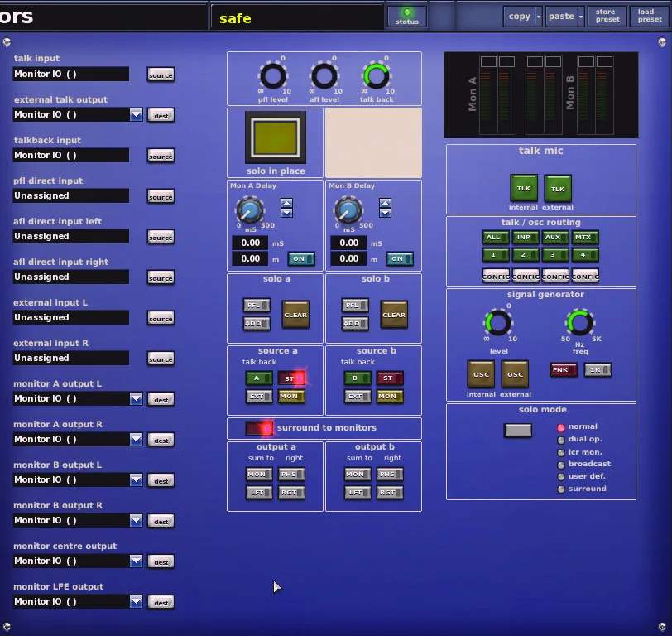Click MON button in source b
The width and height of the screenshot is (672, 636).
click(390, 397)
